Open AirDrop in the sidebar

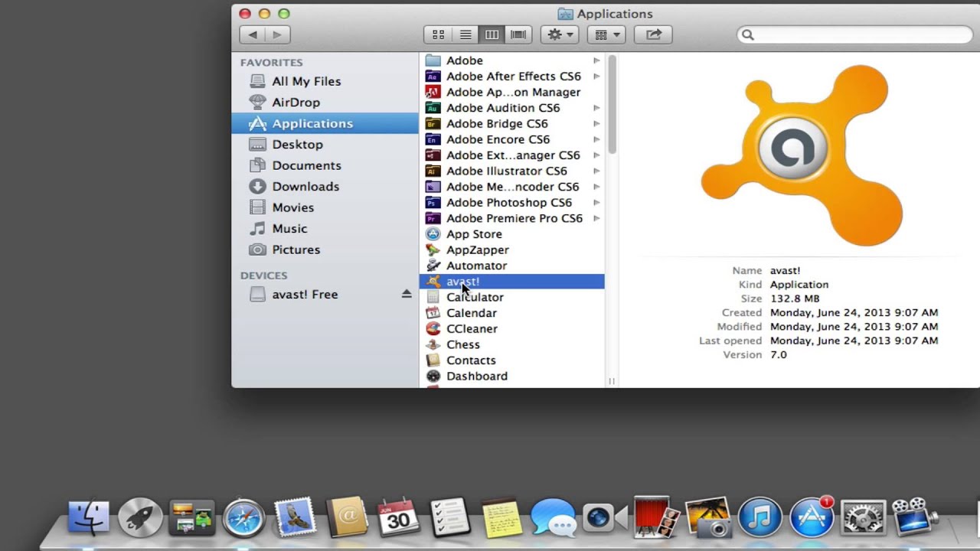tap(325, 103)
